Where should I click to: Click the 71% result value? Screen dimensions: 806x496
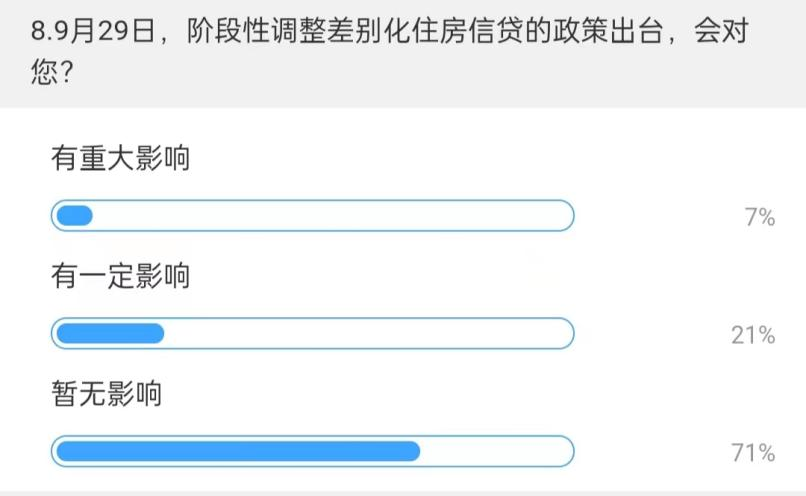753,453
